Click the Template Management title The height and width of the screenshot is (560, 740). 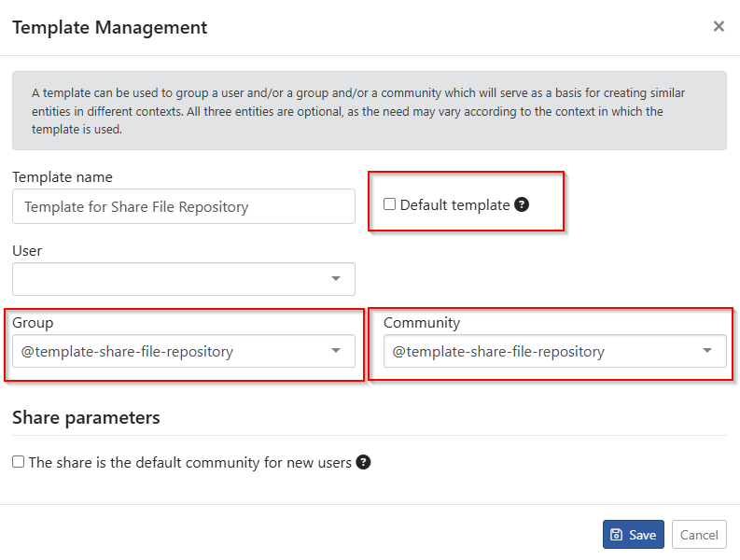(109, 27)
